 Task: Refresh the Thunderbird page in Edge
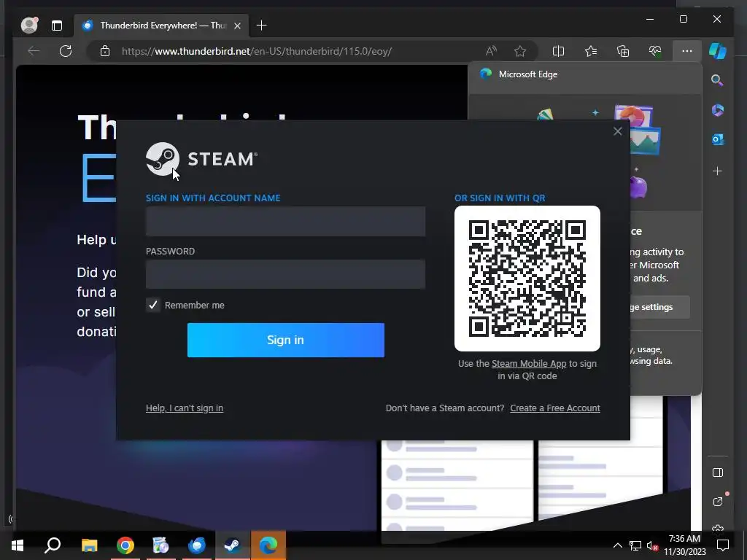click(66, 51)
